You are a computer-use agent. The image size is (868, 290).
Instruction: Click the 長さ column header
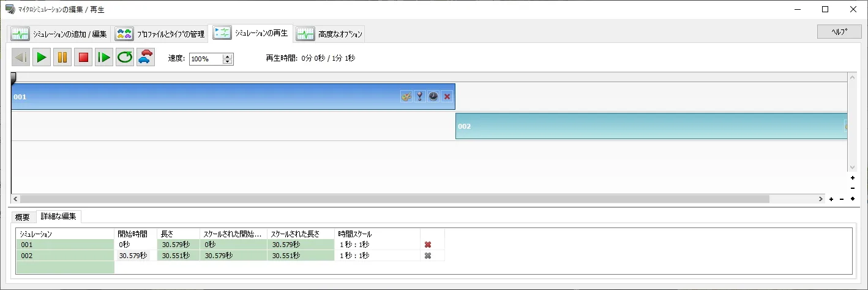(x=178, y=234)
